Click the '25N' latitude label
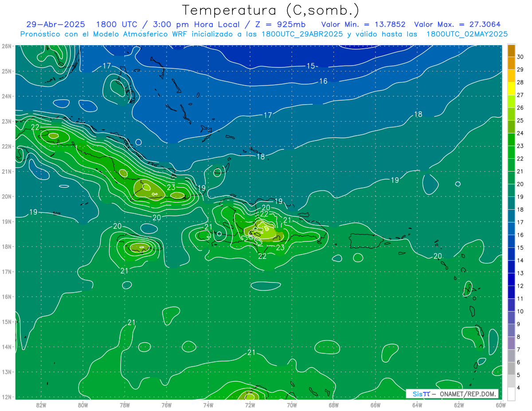 [6, 71]
